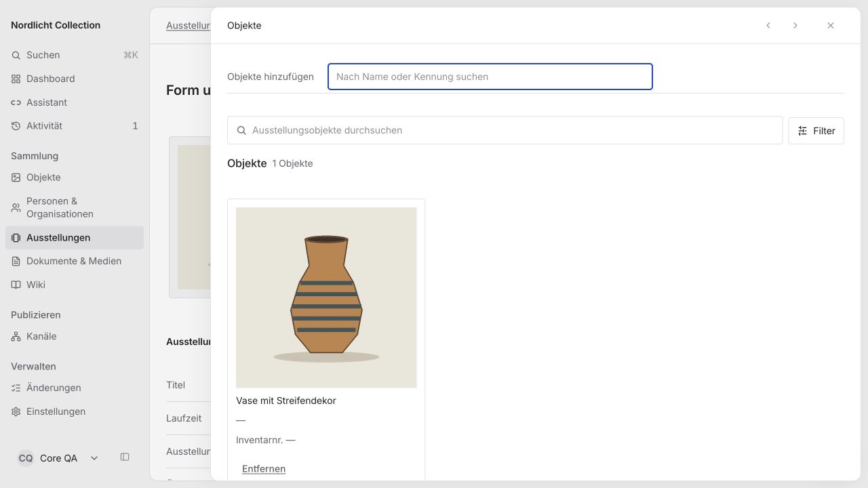
Task: Focus the Ausstellungsobjekte durchsuchen search box
Action: [505, 130]
